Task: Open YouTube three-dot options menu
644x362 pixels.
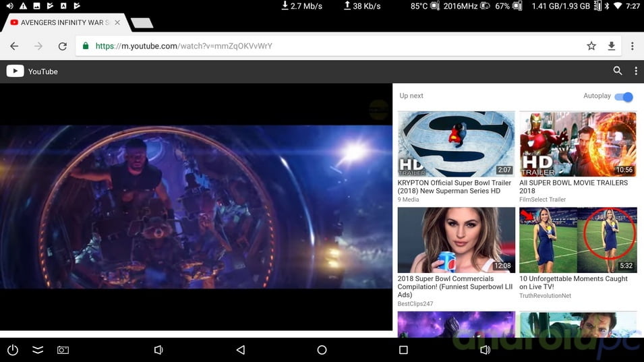Action: coord(636,71)
